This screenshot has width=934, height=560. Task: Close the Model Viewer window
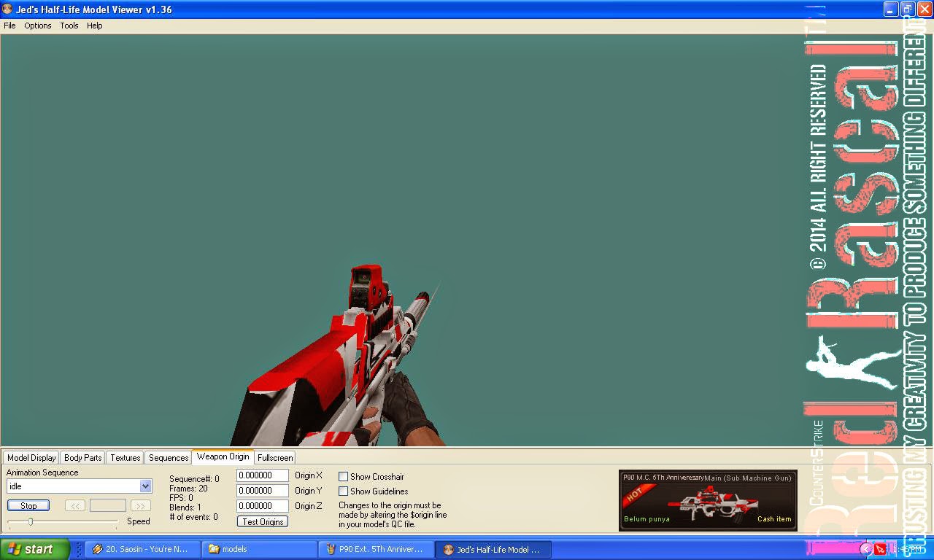[x=924, y=9]
